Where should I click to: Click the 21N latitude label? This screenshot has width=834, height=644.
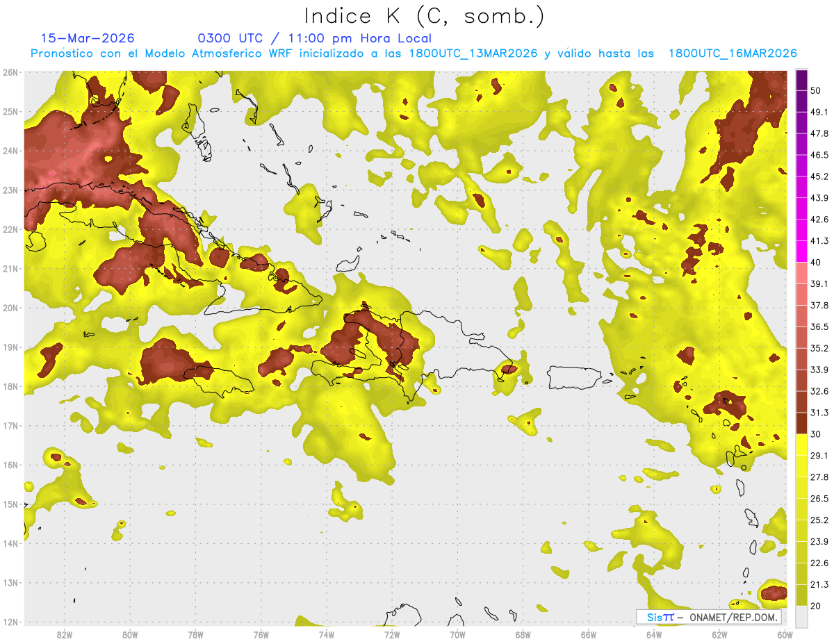10,268
